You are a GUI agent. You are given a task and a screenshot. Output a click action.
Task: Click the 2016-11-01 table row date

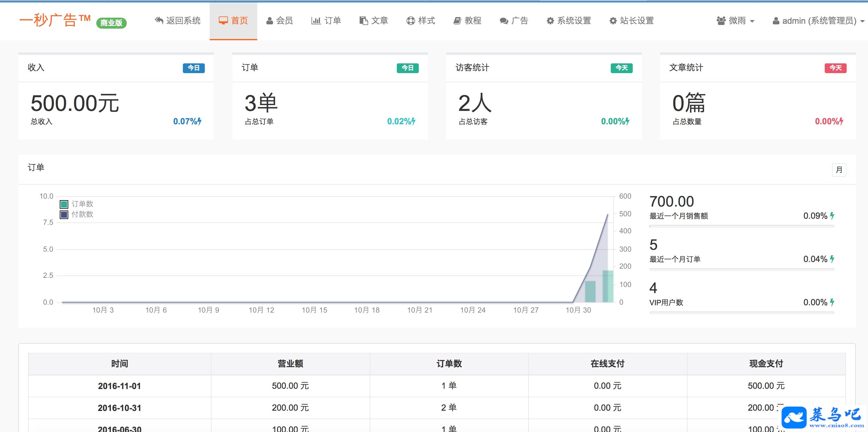119,386
